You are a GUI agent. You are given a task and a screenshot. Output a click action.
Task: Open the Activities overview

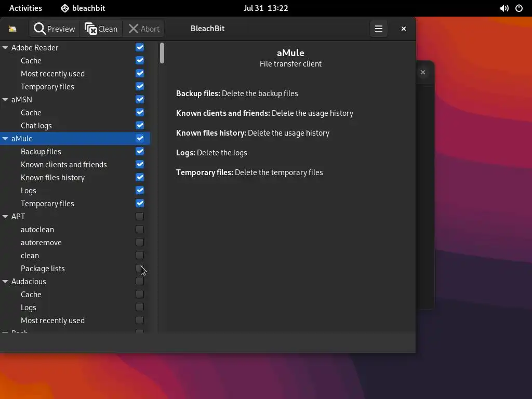(x=25, y=8)
